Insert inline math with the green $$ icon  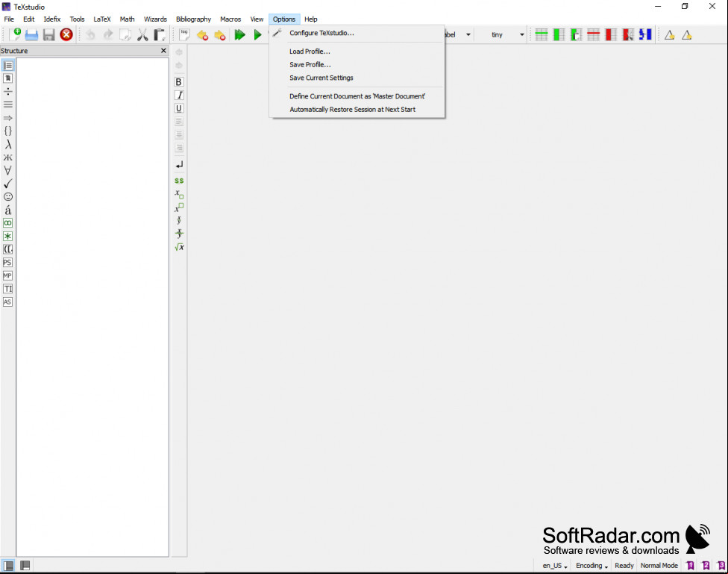(x=179, y=181)
